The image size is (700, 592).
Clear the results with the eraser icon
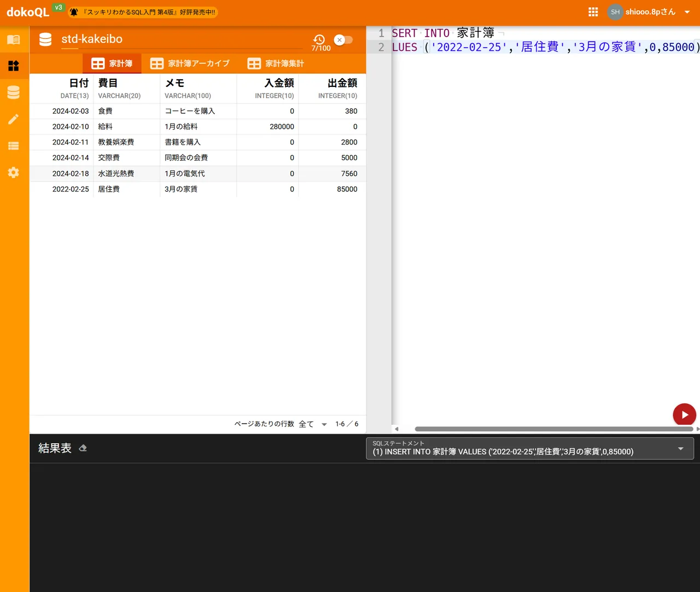(x=83, y=448)
